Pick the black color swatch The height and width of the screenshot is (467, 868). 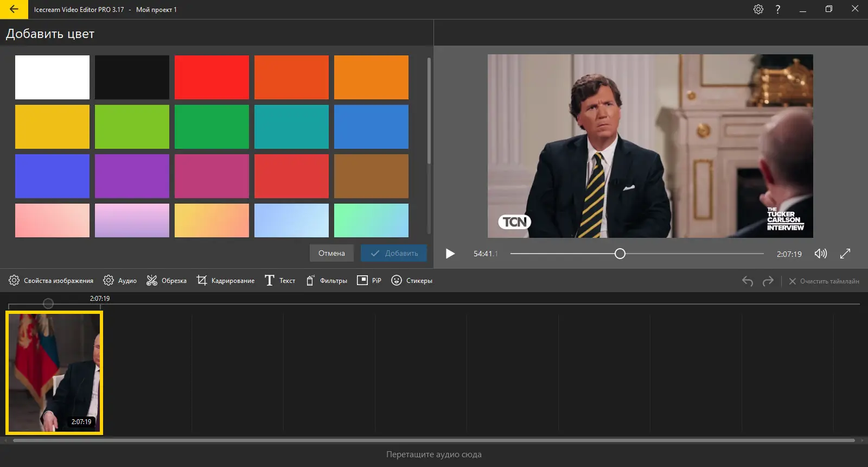(x=132, y=77)
